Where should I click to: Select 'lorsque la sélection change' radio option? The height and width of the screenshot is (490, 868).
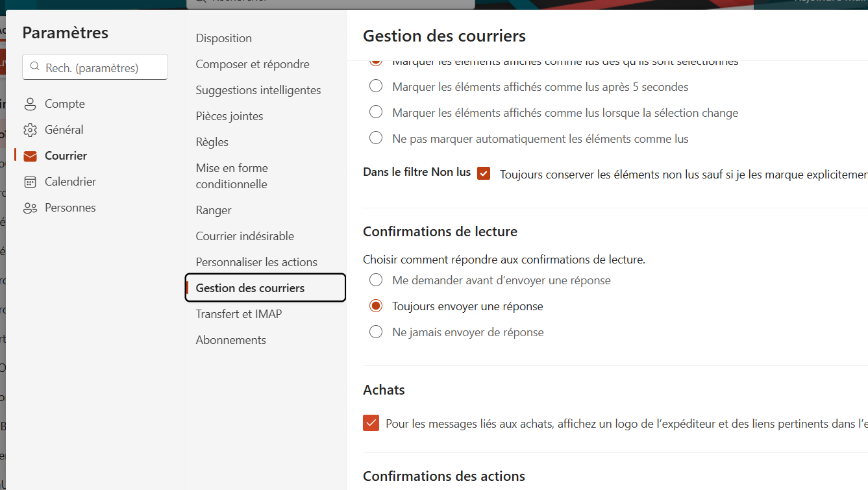376,112
